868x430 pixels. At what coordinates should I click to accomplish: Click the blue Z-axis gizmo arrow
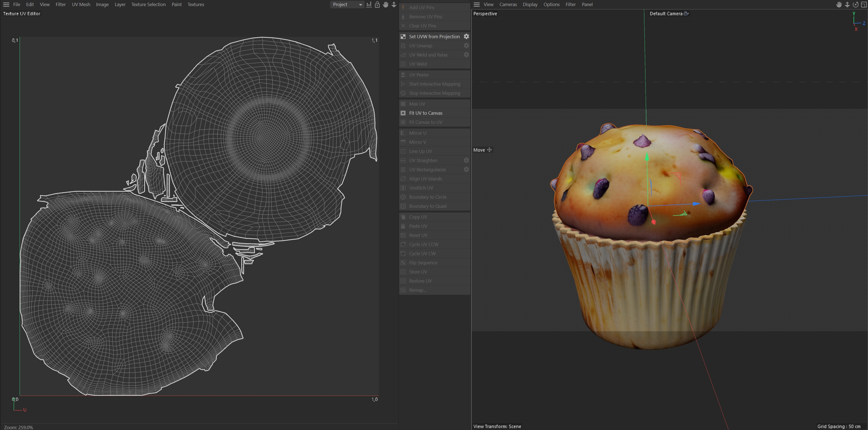pyautogui.click(x=697, y=204)
